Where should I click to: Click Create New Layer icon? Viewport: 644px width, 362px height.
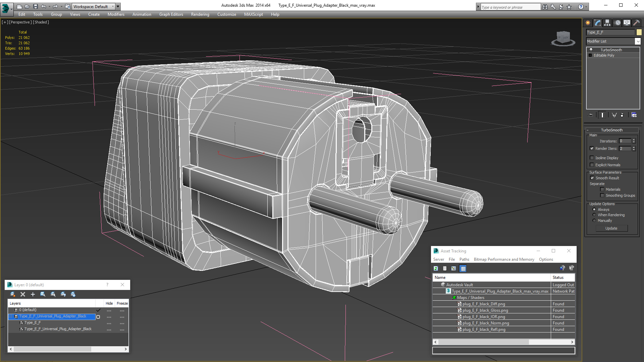coord(13,294)
